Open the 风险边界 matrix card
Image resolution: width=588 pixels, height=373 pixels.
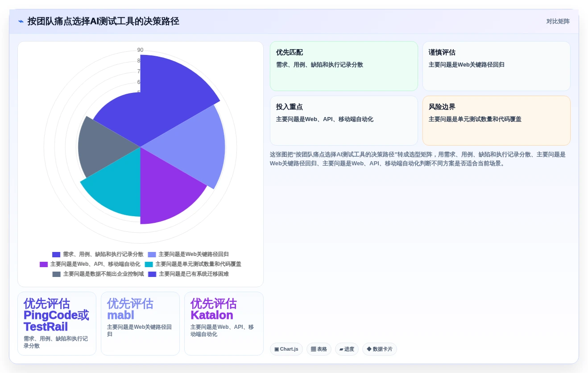tap(496, 121)
